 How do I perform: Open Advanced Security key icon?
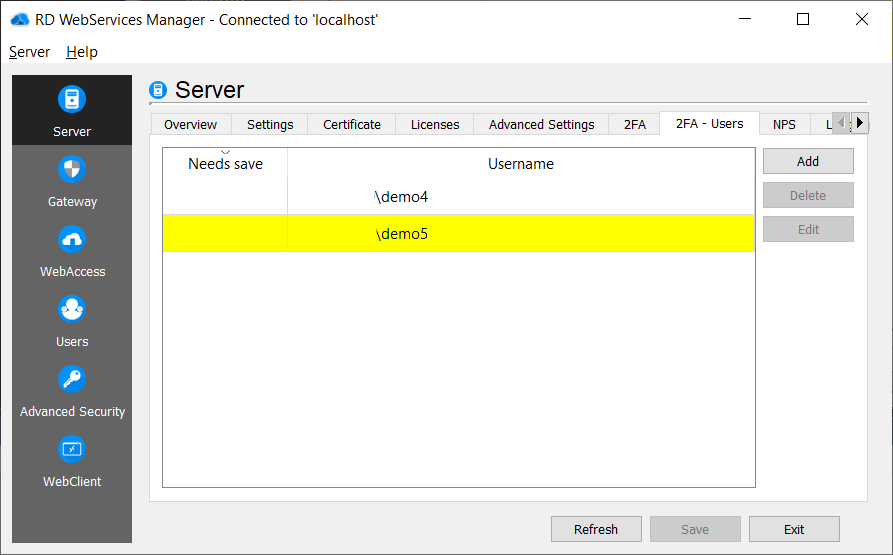coord(72,379)
